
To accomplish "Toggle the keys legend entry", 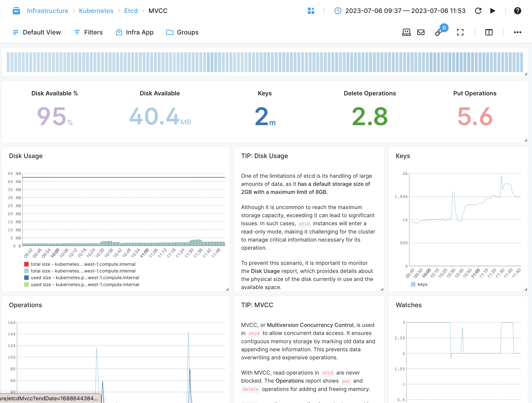I will coord(419,284).
